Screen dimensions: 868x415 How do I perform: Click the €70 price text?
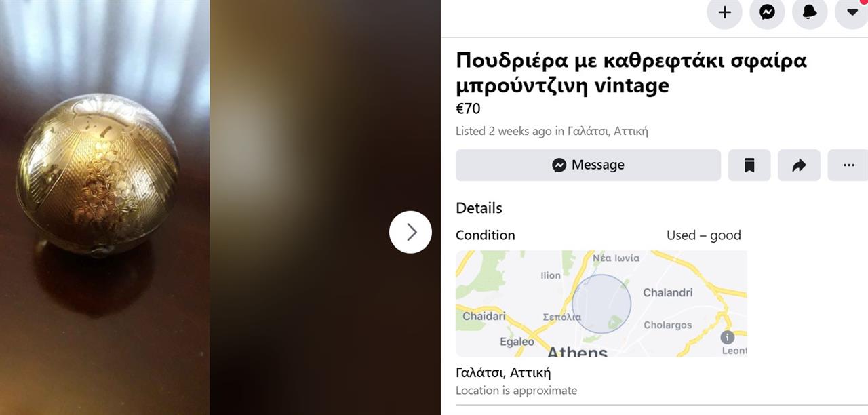pos(468,108)
